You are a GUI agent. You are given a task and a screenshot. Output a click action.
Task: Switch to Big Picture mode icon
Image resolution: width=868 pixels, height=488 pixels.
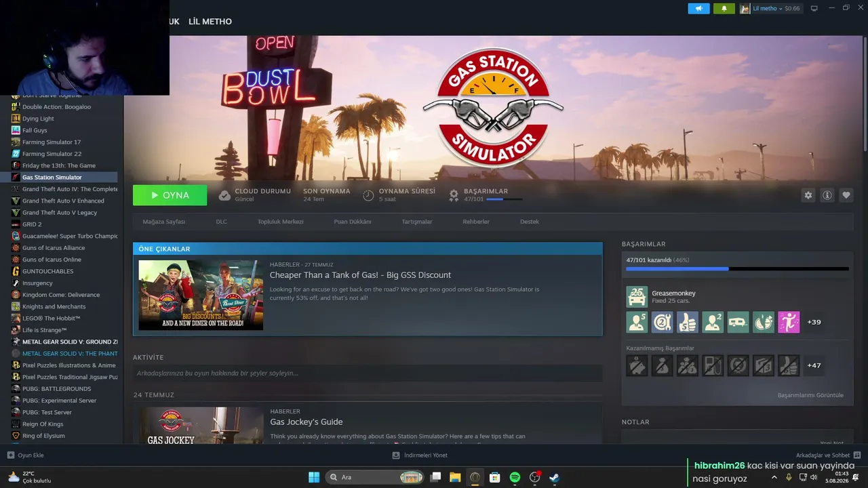[814, 8]
